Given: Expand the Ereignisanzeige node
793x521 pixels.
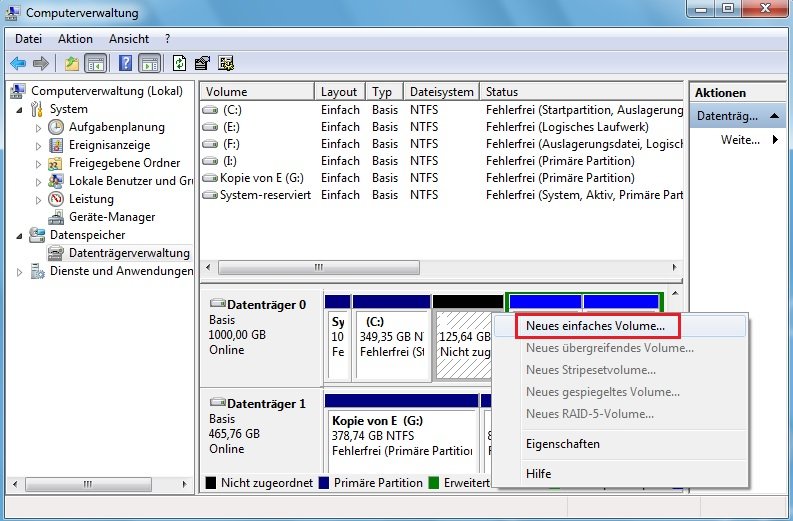Looking at the screenshot, I should pyautogui.click(x=38, y=146).
